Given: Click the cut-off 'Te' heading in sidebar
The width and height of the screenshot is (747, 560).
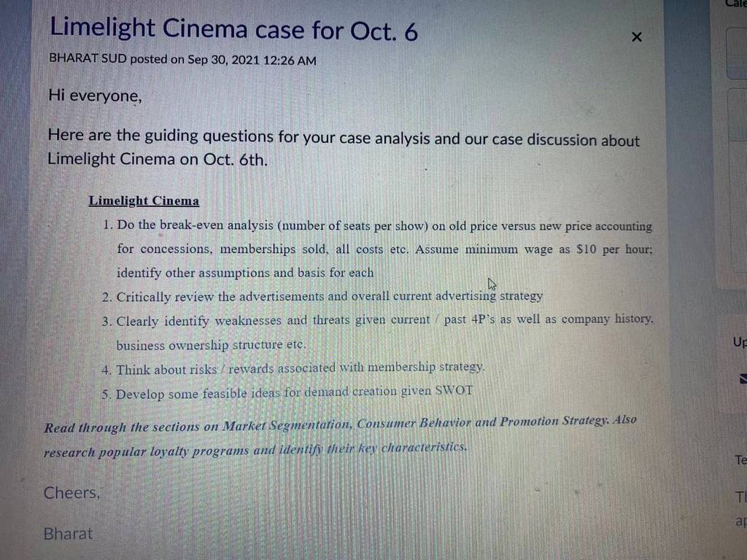Looking at the screenshot, I should point(741,460).
